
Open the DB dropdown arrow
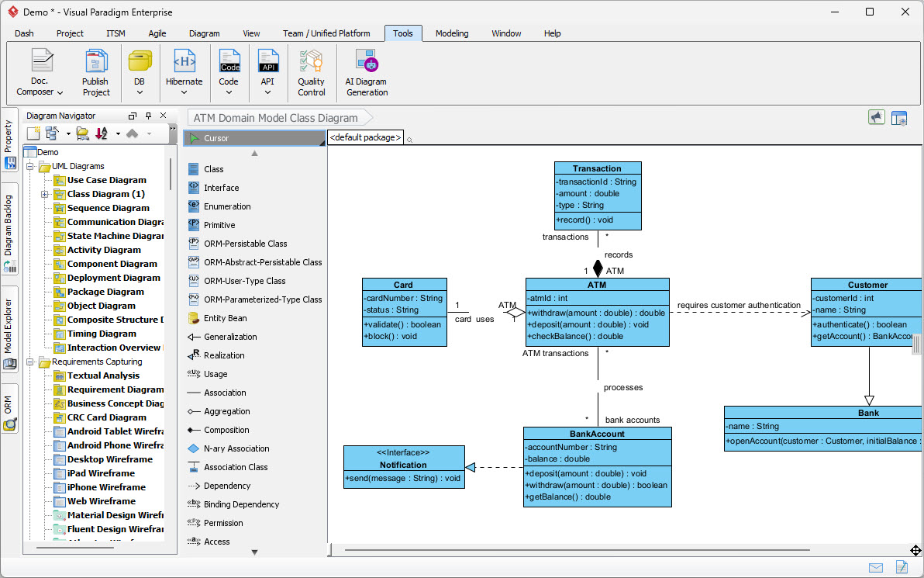(x=140, y=92)
